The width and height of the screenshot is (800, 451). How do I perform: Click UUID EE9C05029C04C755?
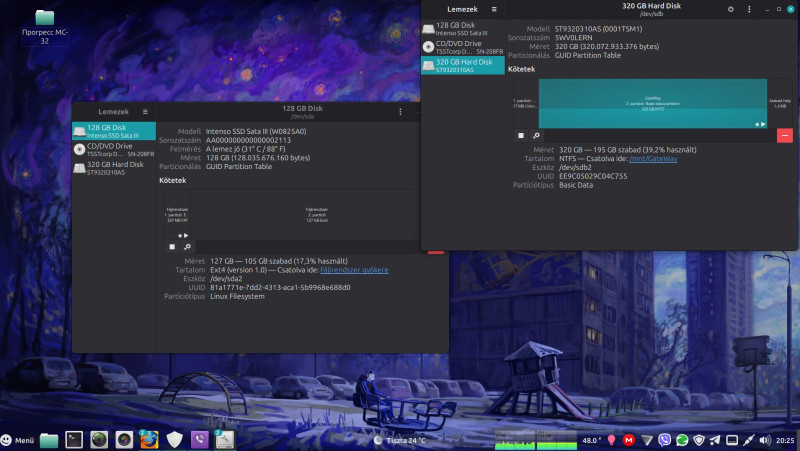pyautogui.click(x=593, y=176)
